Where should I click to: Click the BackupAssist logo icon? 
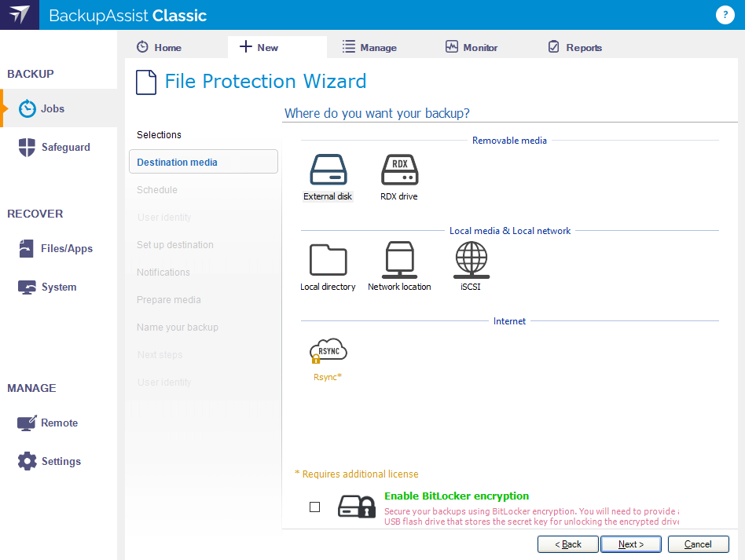click(x=20, y=15)
